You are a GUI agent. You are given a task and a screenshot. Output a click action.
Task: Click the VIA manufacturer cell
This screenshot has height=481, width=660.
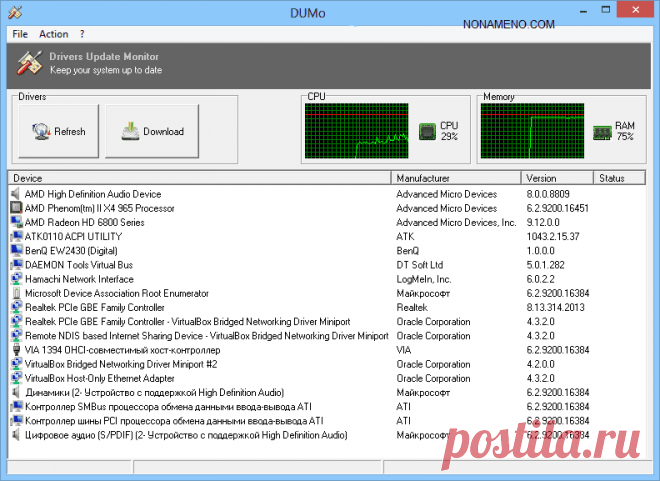[404, 350]
